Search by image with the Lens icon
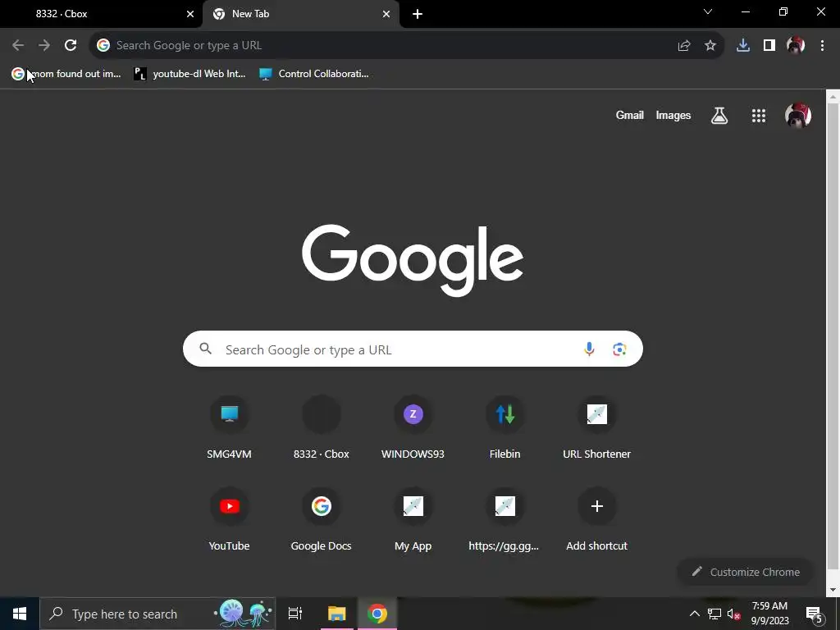Screen dimensions: 840x630 coord(619,349)
